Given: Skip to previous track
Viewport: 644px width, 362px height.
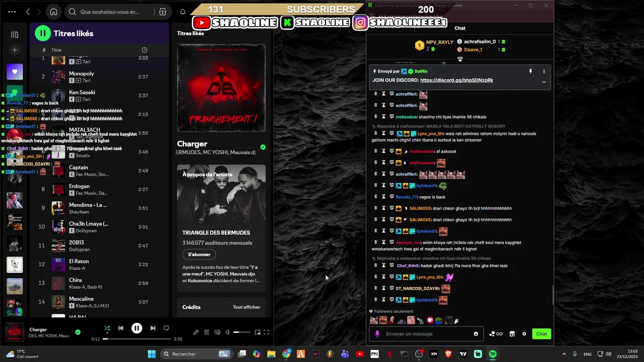Looking at the screenshot, I should [121, 328].
